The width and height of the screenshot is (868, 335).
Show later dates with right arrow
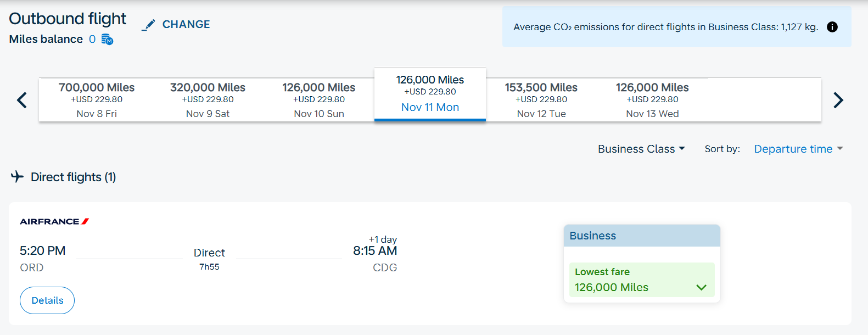[838, 100]
